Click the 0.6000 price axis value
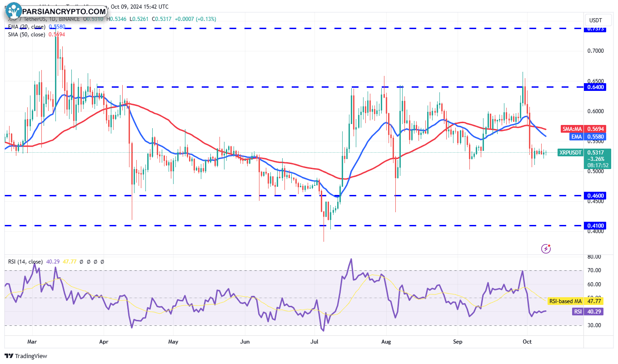This screenshot has width=618, height=364. point(596,111)
